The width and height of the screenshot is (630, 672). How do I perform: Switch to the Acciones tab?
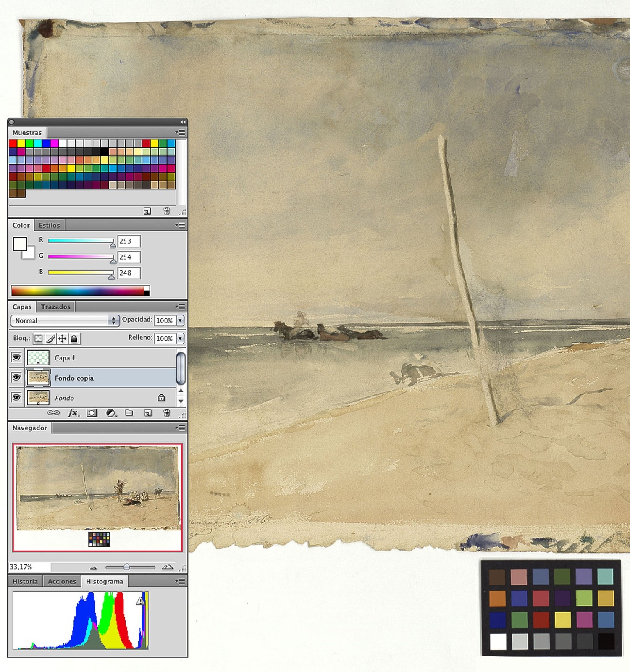coord(62,581)
